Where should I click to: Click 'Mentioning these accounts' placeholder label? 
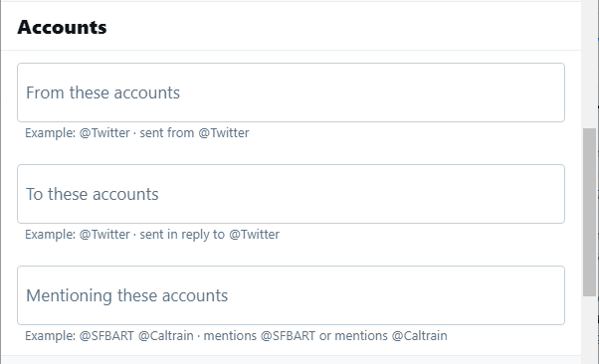point(126,295)
